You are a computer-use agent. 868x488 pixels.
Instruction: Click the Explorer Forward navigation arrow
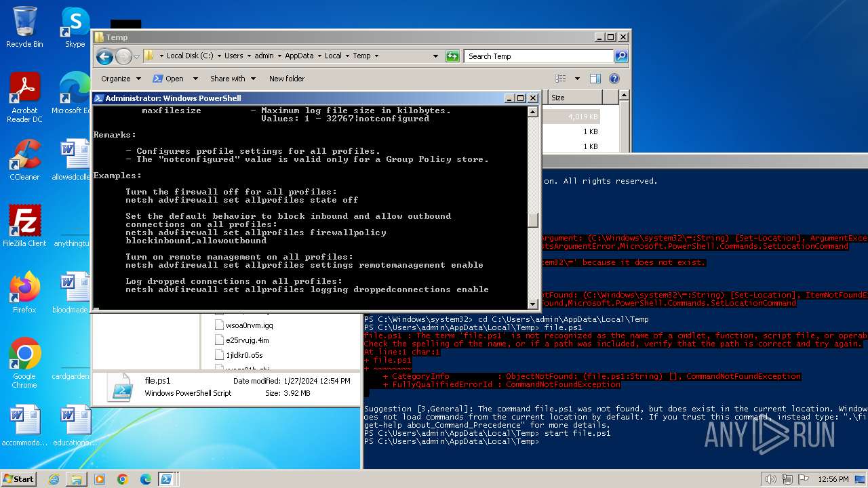[x=123, y=56]
